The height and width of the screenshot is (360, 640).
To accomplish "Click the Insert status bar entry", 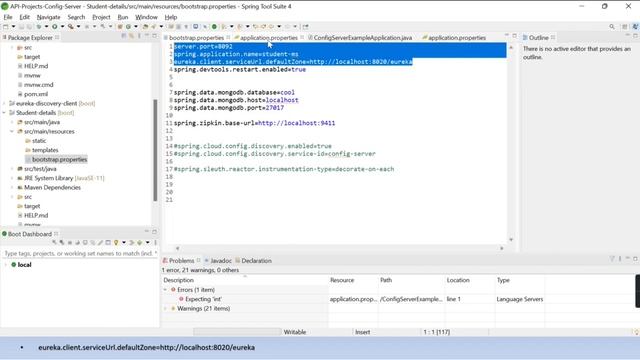I will click(362, 332).
